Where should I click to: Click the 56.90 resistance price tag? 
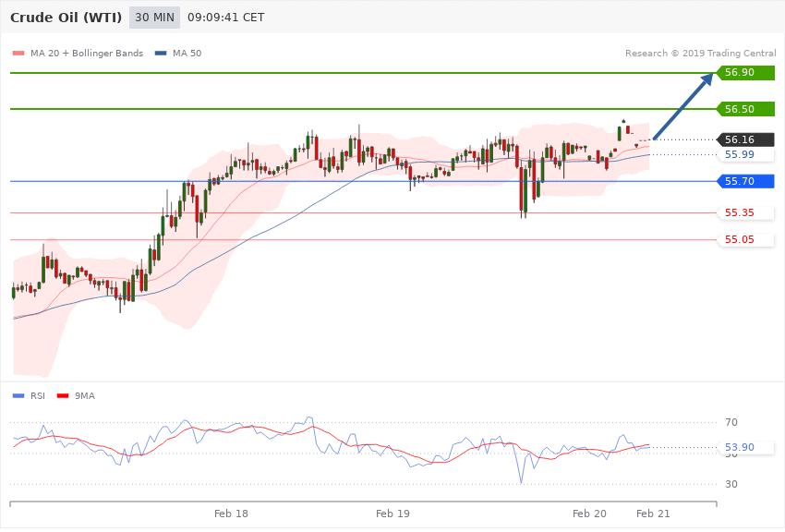[x=745, y=73]
